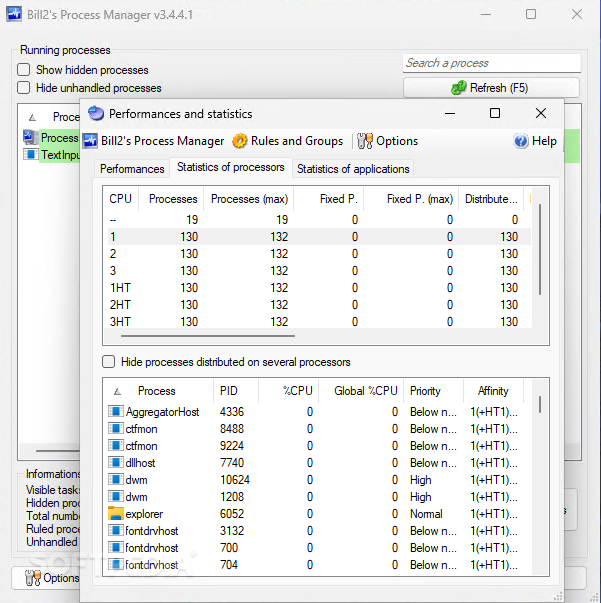Click the icon of ctfmon PID 9224
601x603 pixels.
tap(115, 445)
